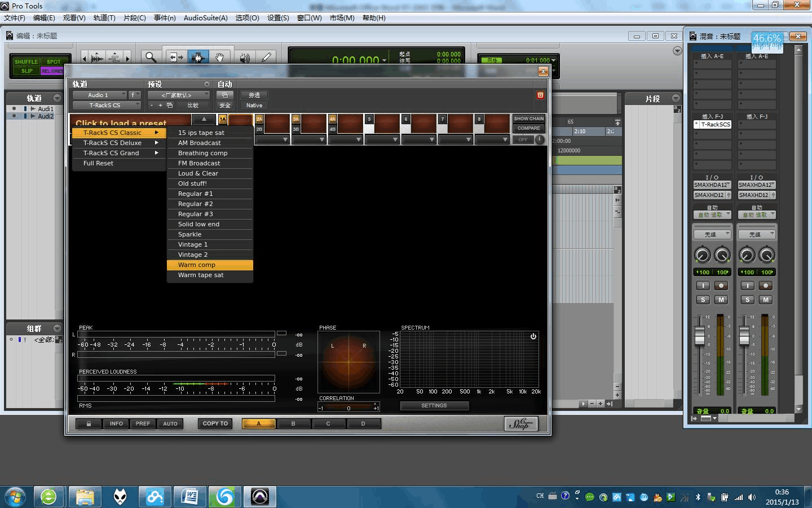Open first channel group dropdown

pos(712,234)
